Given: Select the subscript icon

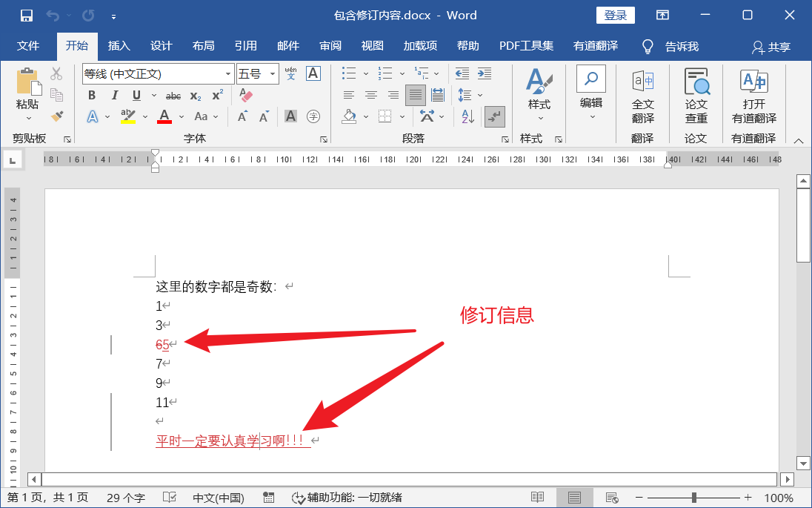Looking at the screenshot, I should (x=194, y=96).
